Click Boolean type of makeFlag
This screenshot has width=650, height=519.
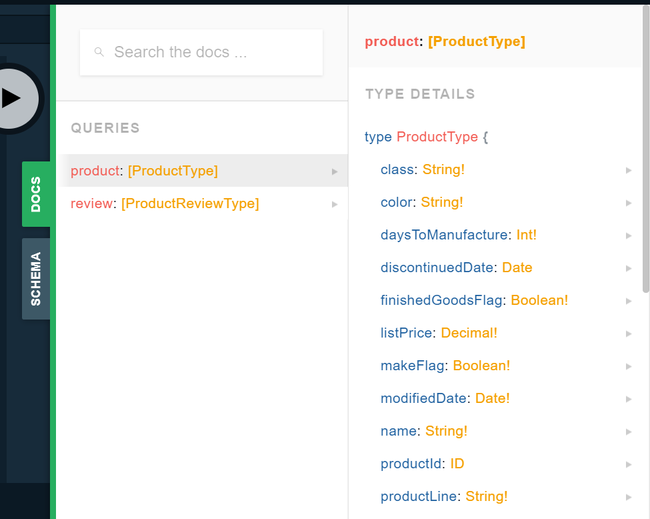point(481,365)
